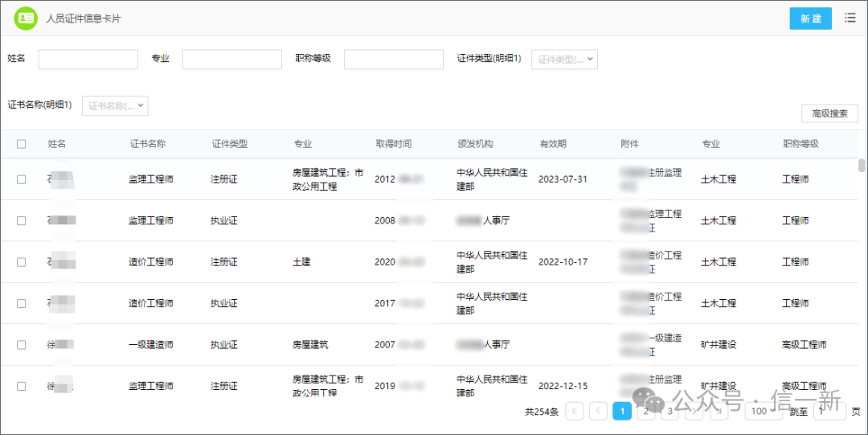Click the 一级建造师 certificate name cell
868x435 pixels.
151,345
